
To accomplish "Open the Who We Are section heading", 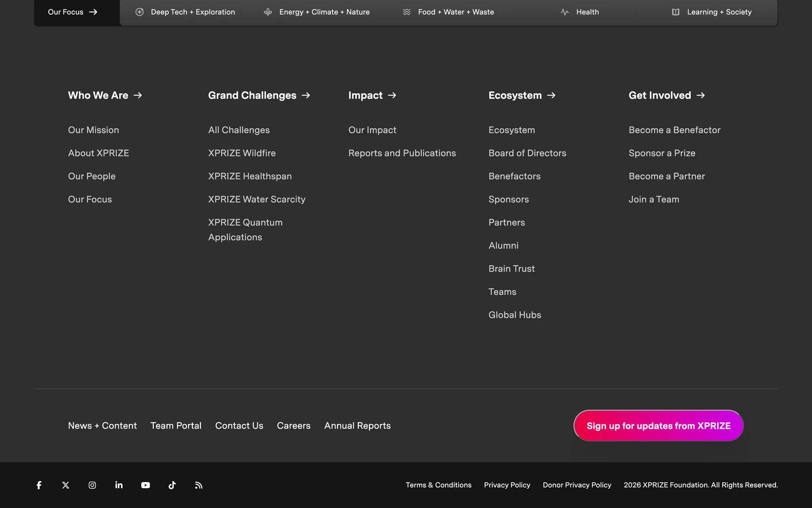I will click(98, 95).
